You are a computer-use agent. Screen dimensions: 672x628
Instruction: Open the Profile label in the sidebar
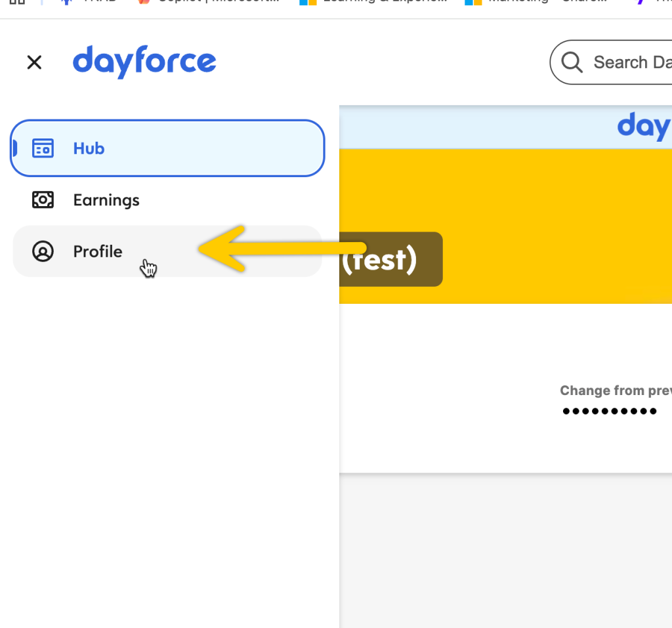98,251
